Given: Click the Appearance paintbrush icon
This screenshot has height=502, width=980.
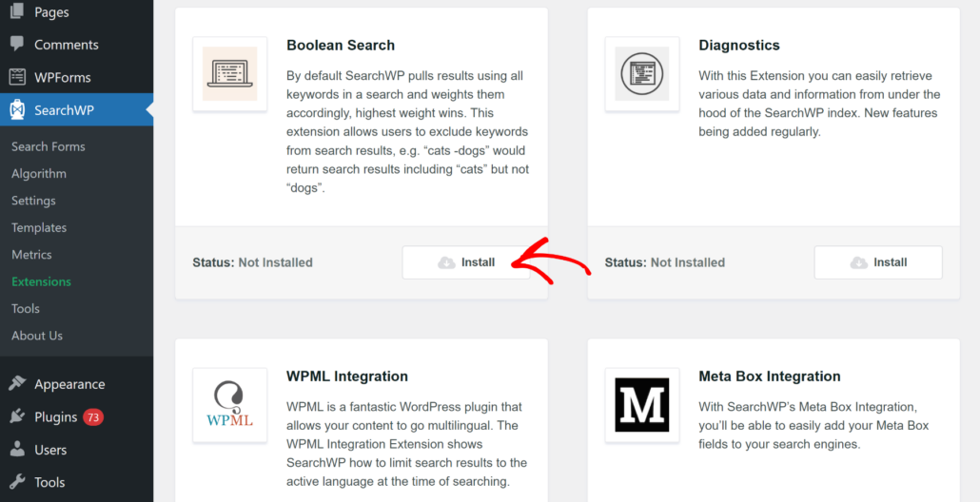Looking at the screenshot, I should [x=17, y=383].
